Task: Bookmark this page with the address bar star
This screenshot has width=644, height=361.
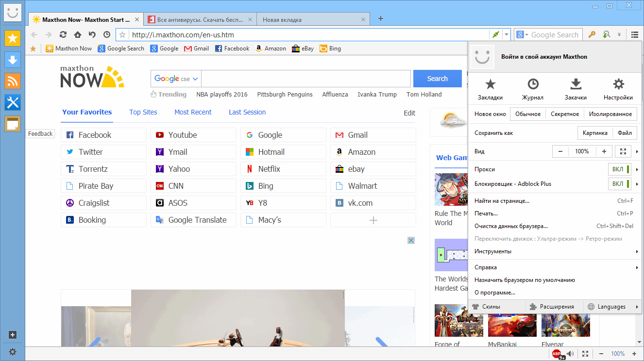Action: pos(123,34)
